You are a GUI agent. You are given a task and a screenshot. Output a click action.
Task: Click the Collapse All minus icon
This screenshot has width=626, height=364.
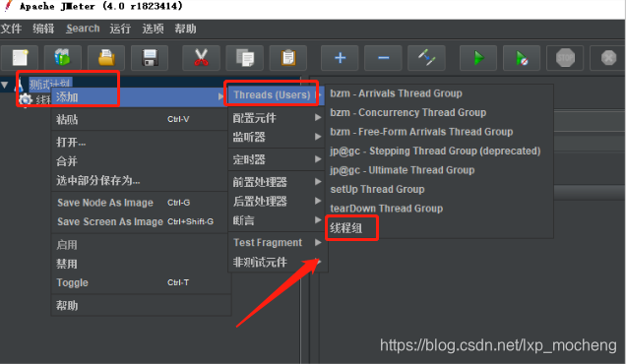tap(383, 58)
